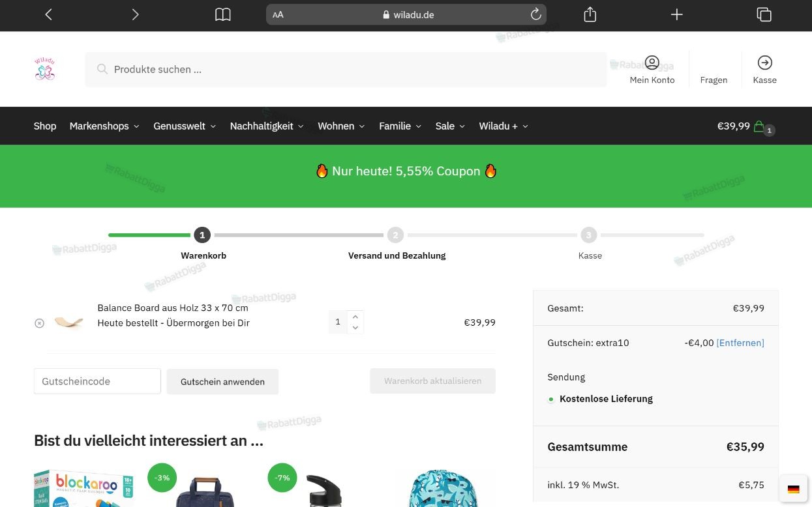Open the German flag language selector
The image size is (812, 507).
[x=793, y=489]
